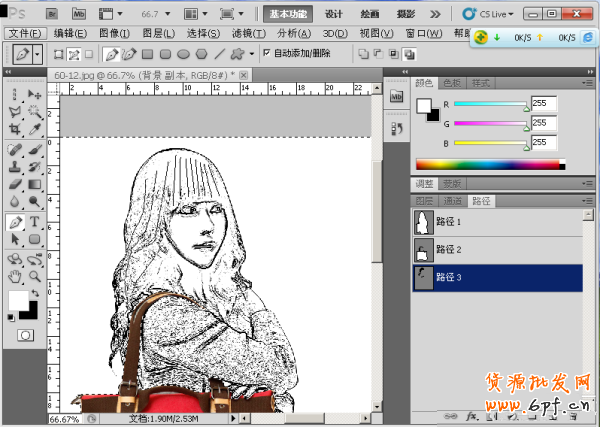Click the 设计 workspace button

[334, 14]
